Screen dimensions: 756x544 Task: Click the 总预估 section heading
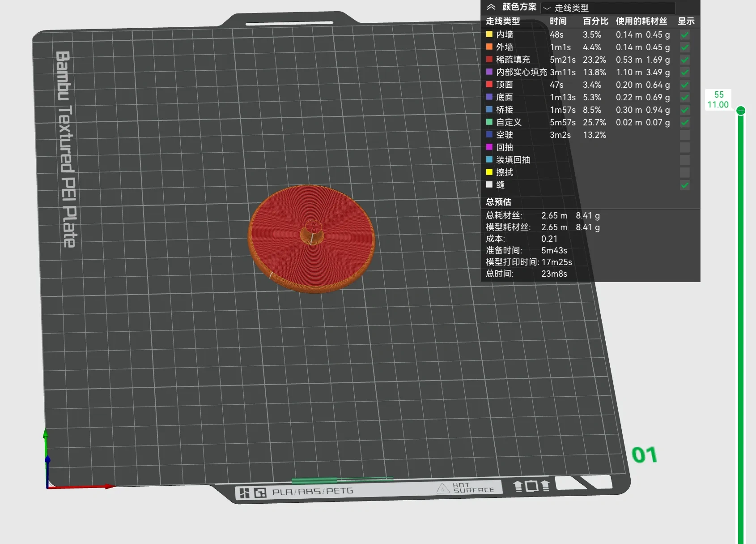coord(498,202)
